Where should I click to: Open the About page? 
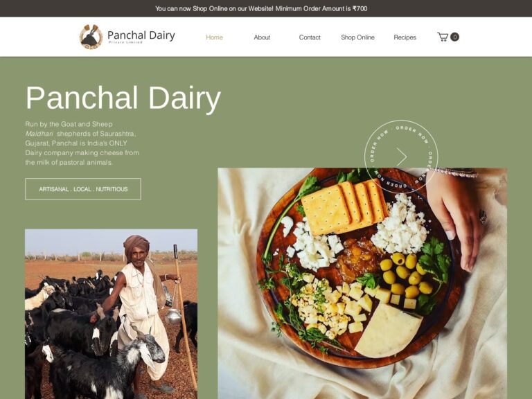coord(262,37)
